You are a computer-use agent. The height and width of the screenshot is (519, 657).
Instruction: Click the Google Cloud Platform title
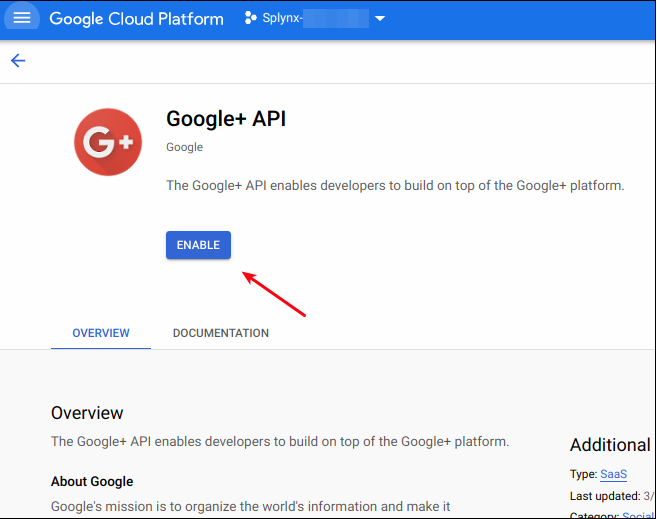136,19
